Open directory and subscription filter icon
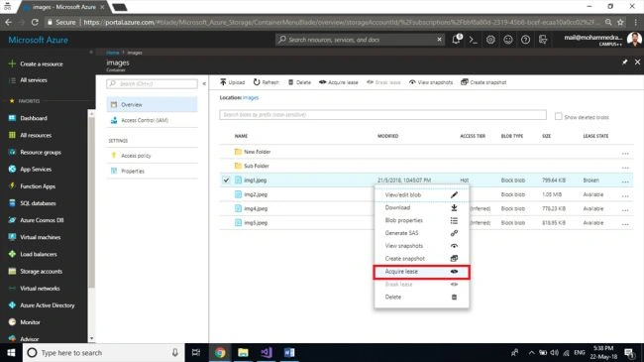The image size is (644, 362). click(x=543, y=40)
